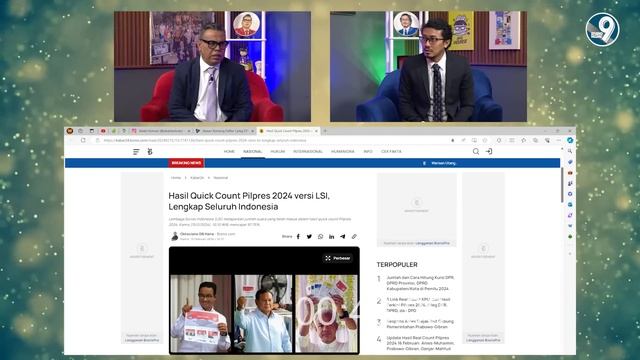The image size is (640, 360).
Task: Open Langganan BisnisPro link in left ad column
Action: [x=142, y=340]
